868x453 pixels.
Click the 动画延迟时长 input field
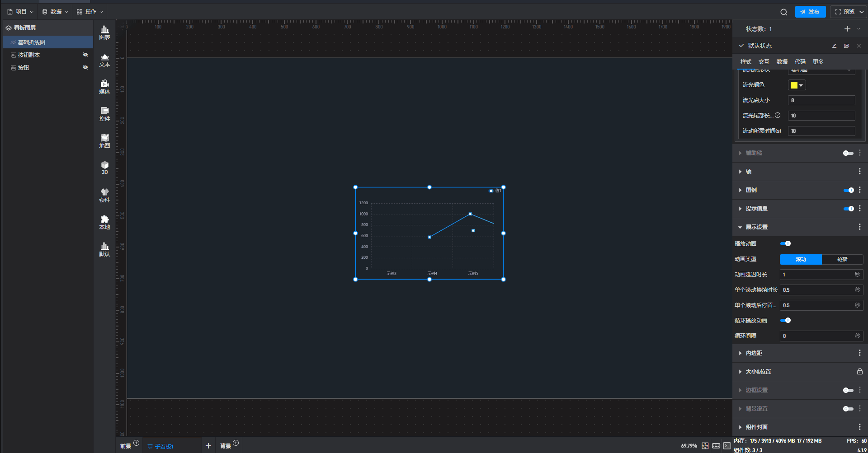pos(816,275)
